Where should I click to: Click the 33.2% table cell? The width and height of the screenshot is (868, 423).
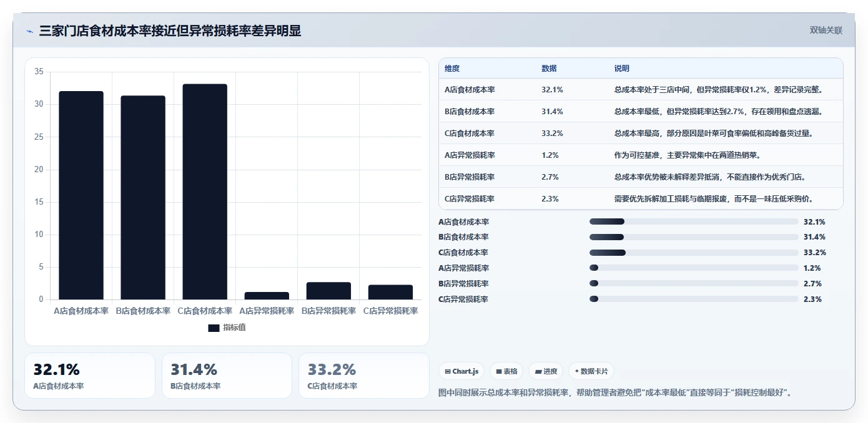click(x=552, y=134)
